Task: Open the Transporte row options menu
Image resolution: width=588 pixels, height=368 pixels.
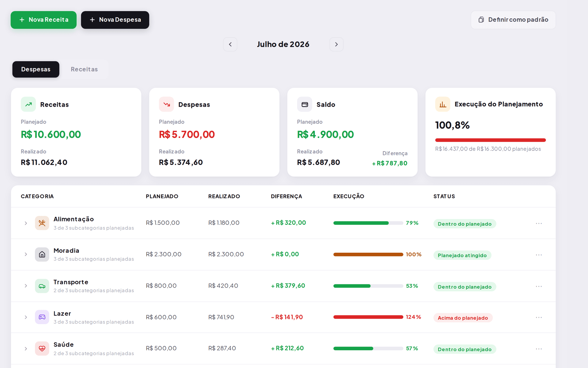Action: point(539,286)
